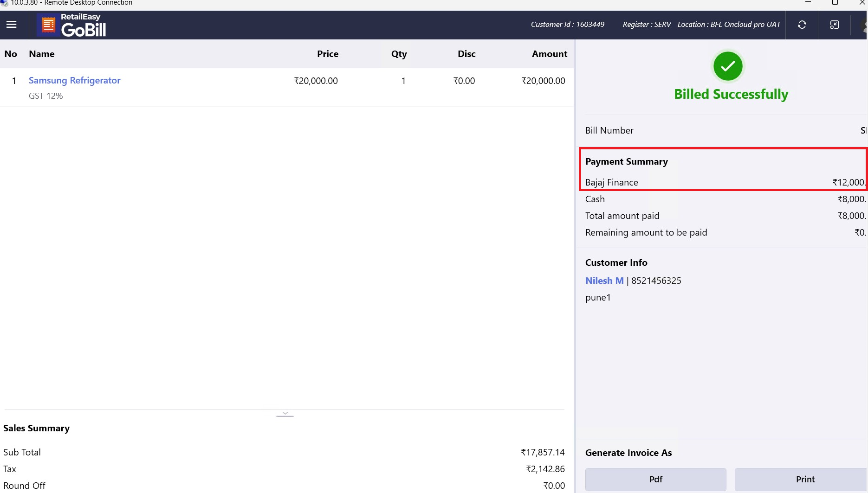Click the Sub Total value ₹17,857.14
This screenshot has height=493, width=868.
click(543, 452)
